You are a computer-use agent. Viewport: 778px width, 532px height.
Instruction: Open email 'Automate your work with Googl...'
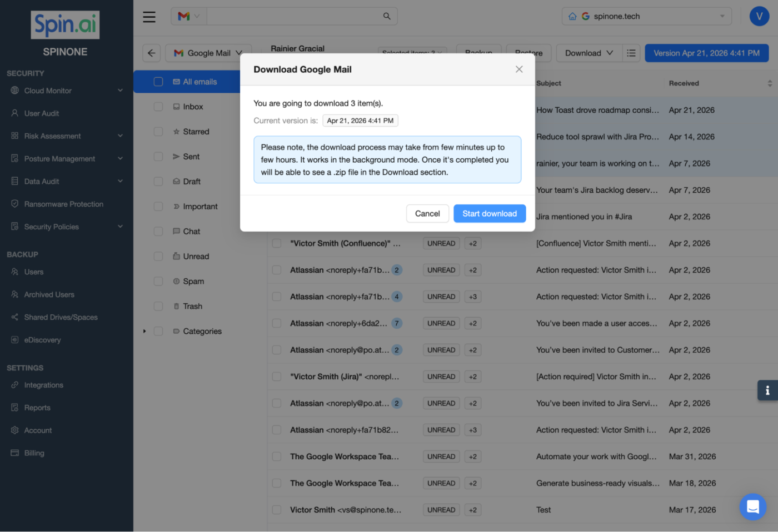[596, 456]
